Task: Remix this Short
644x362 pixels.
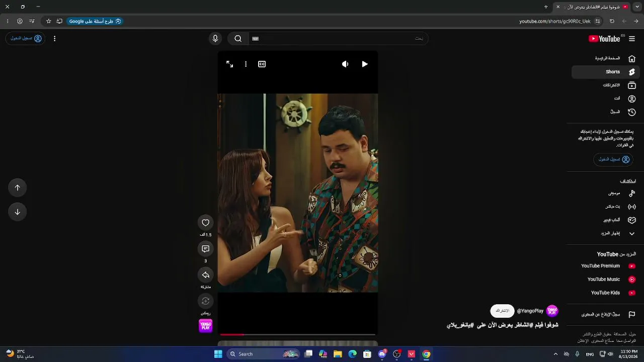Action: pos(206,301)
